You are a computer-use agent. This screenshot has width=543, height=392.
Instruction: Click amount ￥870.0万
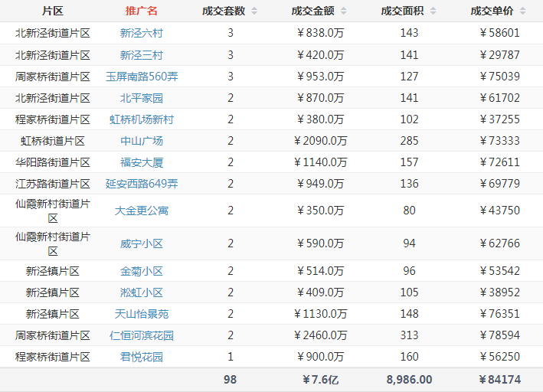(320, 98)
